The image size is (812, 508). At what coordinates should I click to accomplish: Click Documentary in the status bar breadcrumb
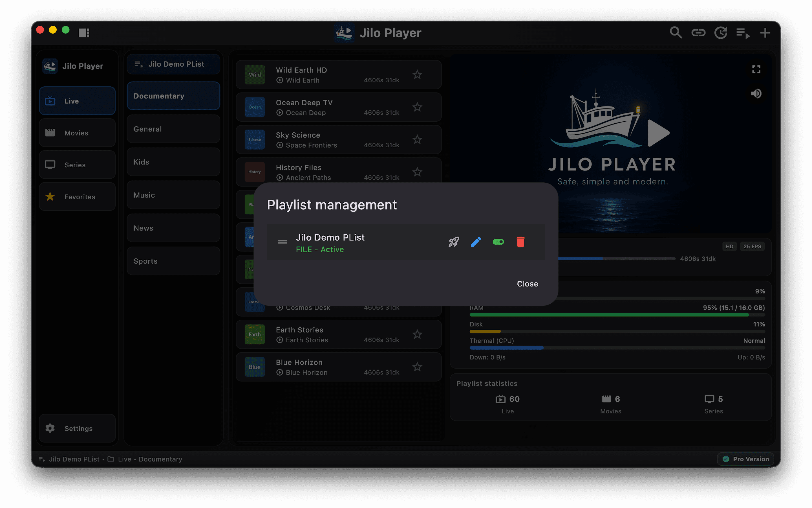pyautogui.click(x=160, y=459)
